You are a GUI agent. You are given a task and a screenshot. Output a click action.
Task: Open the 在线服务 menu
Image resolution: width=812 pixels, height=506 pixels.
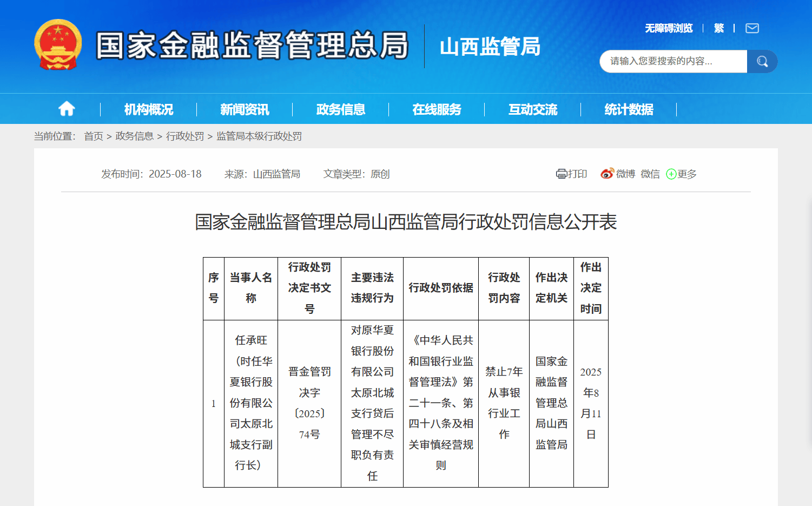(437, 109)
